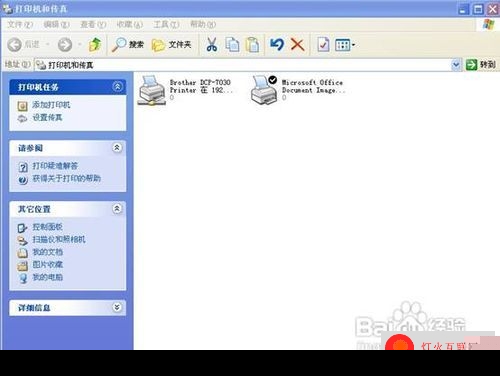Click the fax setup task icon

click(x=22, y=118)
